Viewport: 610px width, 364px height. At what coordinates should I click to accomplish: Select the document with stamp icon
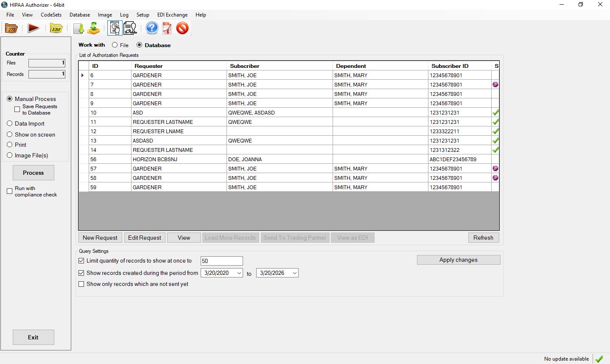(x=130, y=28)
